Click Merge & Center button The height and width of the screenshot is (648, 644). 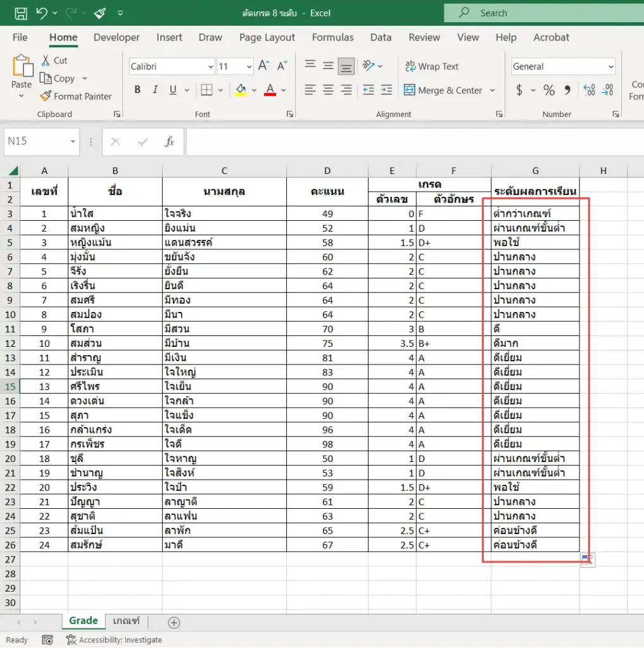(443, 90)
